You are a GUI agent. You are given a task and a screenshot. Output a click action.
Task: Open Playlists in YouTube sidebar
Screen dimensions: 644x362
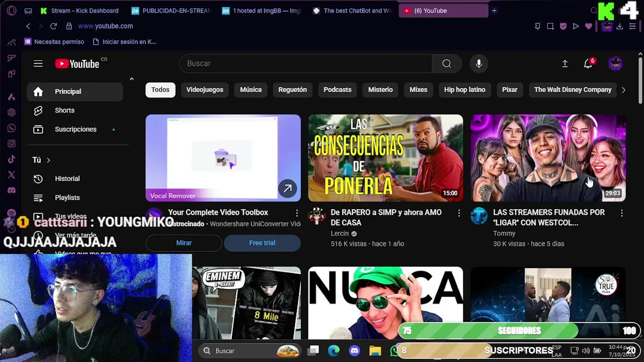click(75, 198)
